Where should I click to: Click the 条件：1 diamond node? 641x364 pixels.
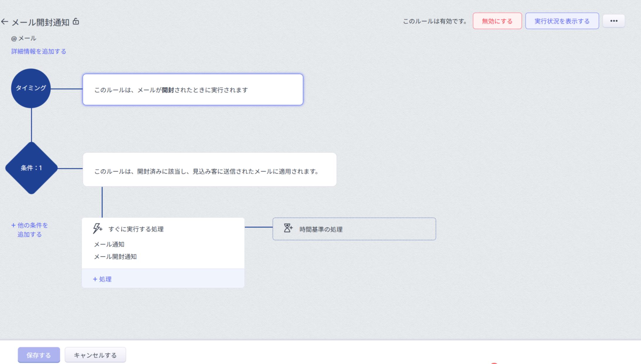point(31,168)
